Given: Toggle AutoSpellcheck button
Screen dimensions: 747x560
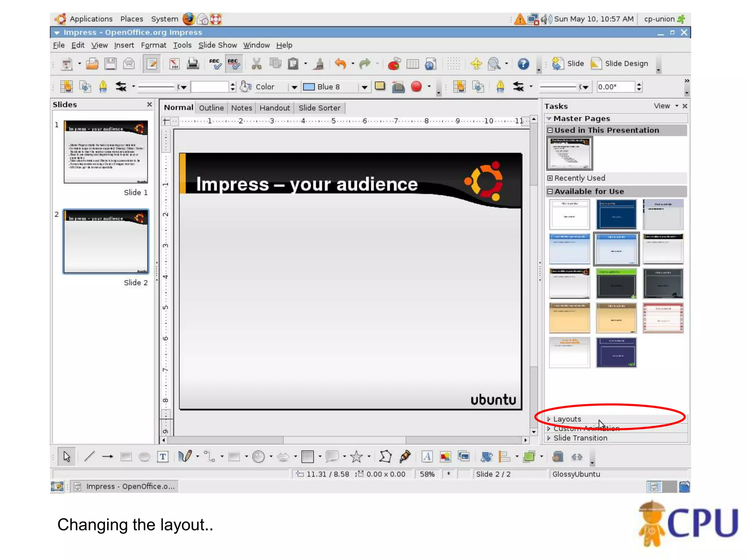Looking at the screenshot, I should (233, 64).
